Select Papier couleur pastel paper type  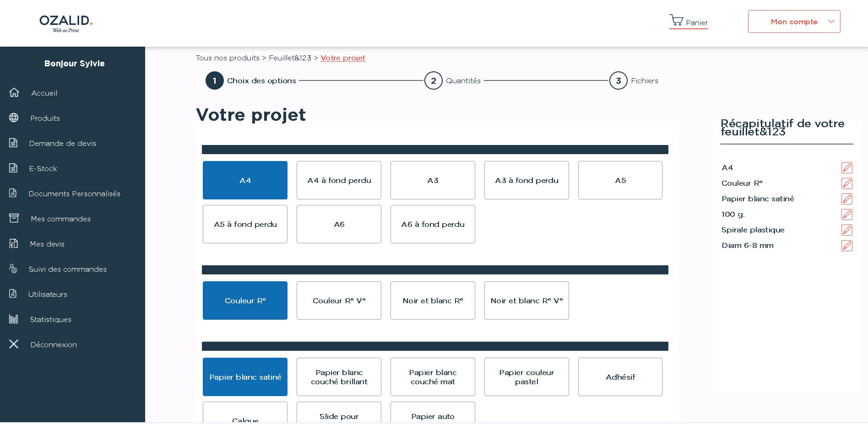coord(526,377)
